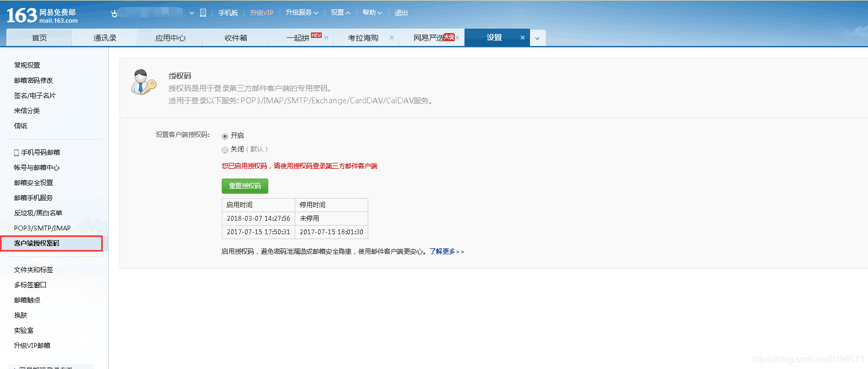Open 反垃圾/黑白名单 settings
This screenshot has height=369, width=868.
click(38, 213)
